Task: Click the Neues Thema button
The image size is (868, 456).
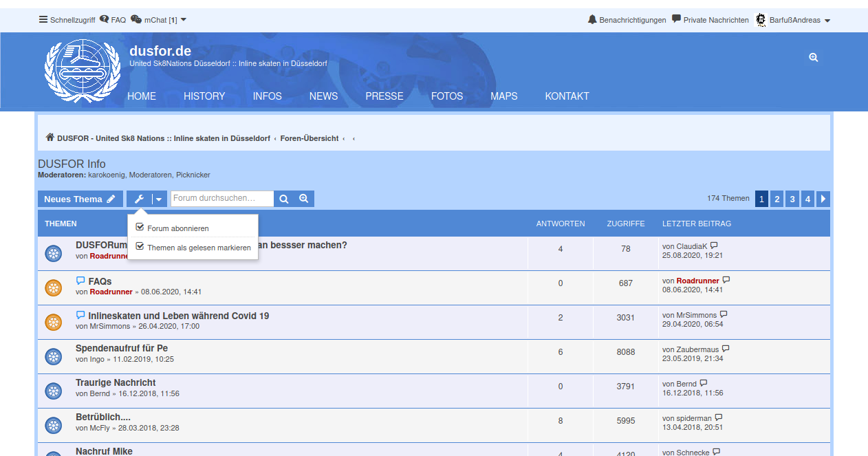Action: (80, 199)
